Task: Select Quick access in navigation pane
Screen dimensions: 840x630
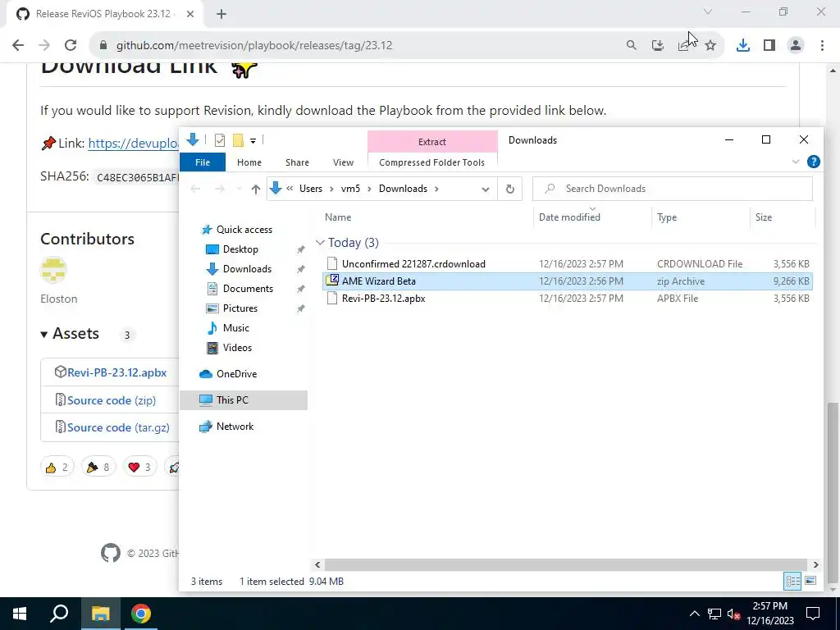Action: tap(244, 230)
